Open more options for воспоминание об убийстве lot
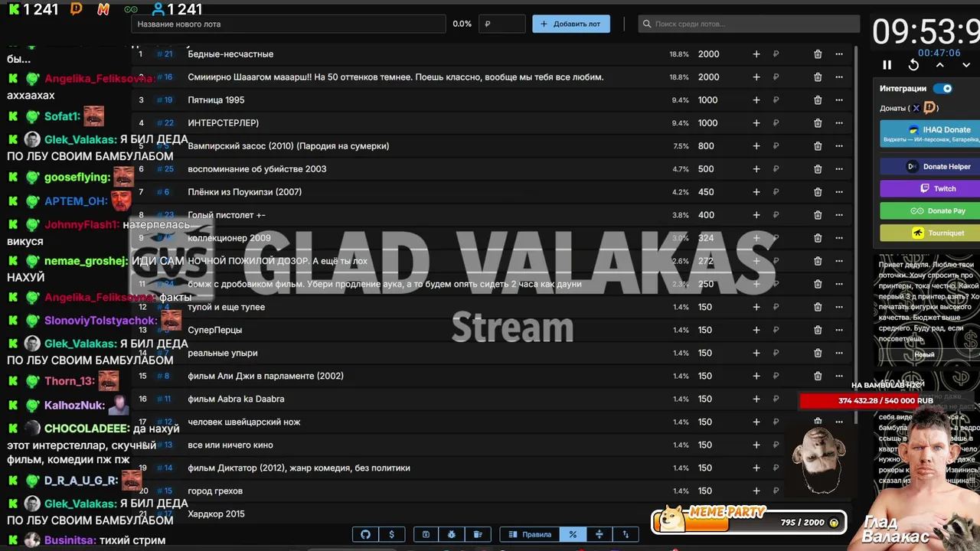Image resolution: width=980 pixels, height=551 pixels. [839, 169]
